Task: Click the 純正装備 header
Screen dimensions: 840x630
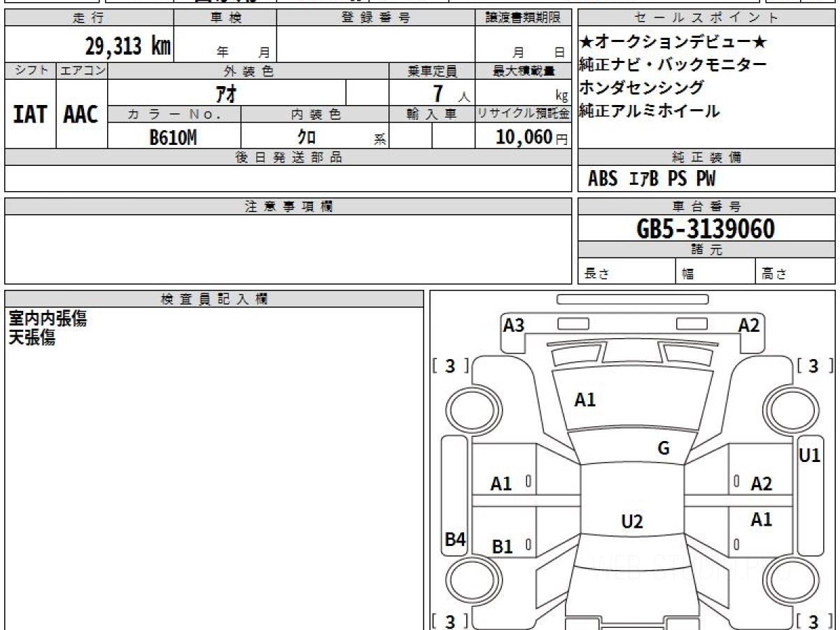Action: coord(707,157)
